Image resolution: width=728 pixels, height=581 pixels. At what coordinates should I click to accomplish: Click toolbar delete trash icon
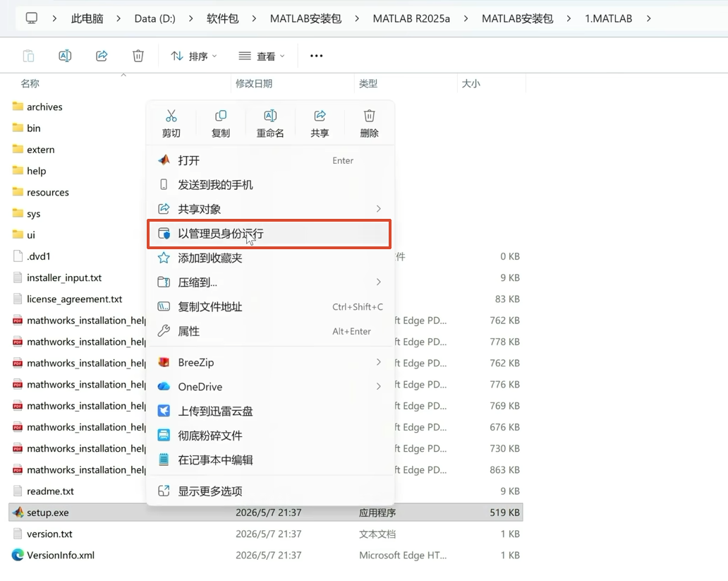coord(138,56)
